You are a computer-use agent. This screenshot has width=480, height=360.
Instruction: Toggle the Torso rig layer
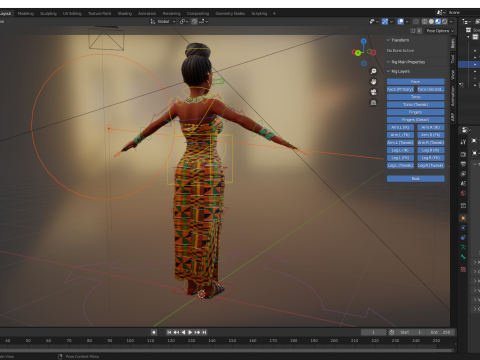pyautogui.click(x=416, y=97)
